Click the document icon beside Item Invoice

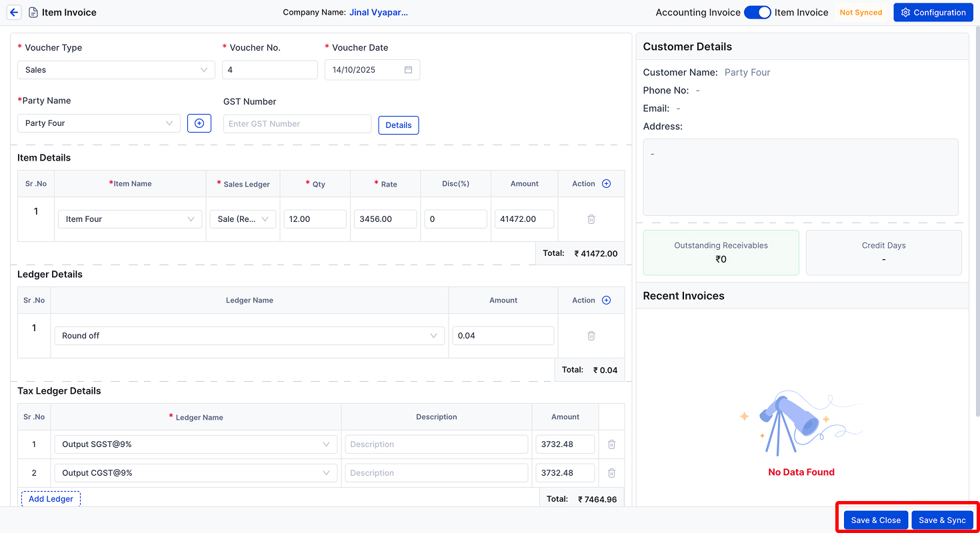(33, 13)
